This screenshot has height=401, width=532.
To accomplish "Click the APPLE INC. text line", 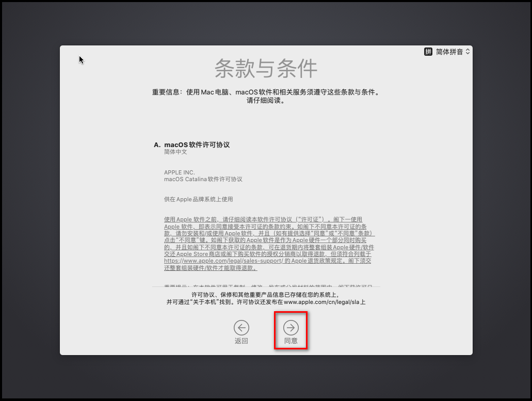I will [180, 172].
